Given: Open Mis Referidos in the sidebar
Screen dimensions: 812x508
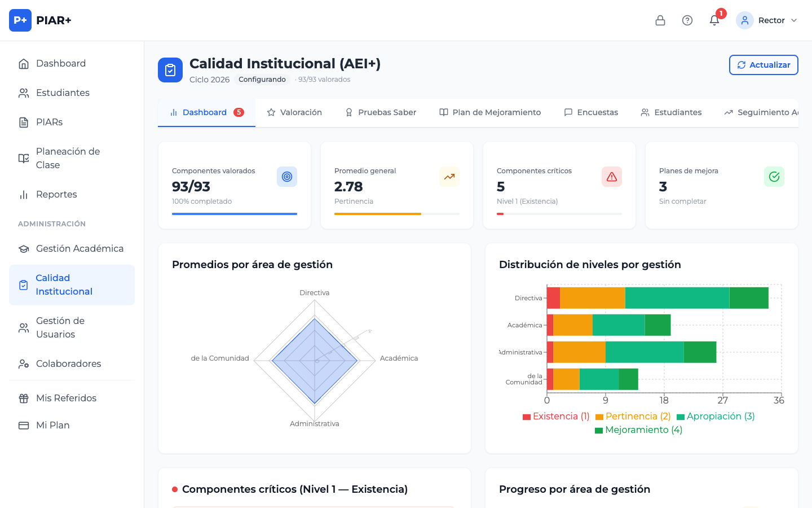Looking at the screenshot, I should pyautogui.click(x=72, y=398).
